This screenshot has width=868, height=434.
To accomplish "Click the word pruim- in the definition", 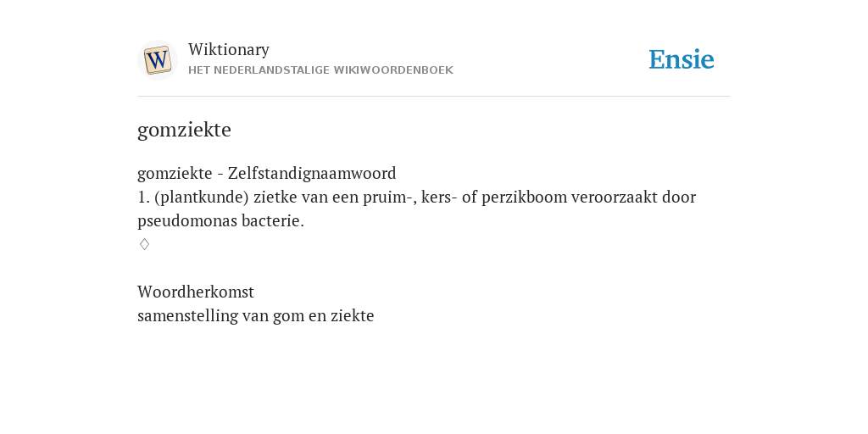I will tap(388, 198).
